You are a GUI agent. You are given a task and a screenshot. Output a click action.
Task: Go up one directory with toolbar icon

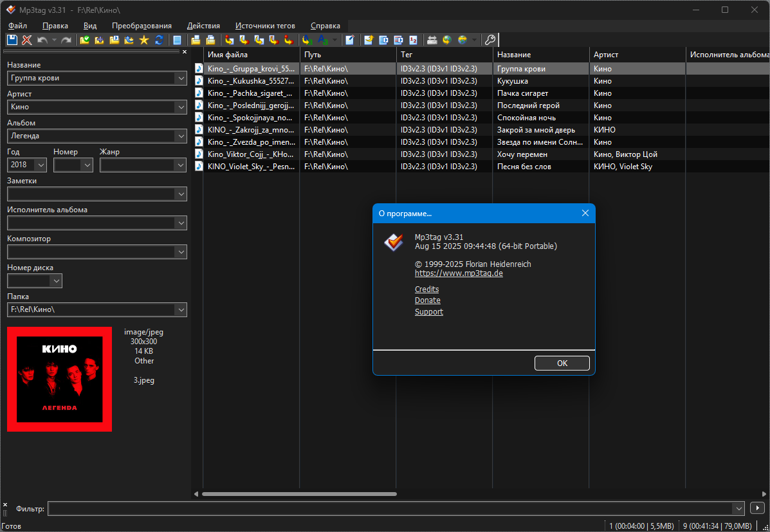pos(129,41)
